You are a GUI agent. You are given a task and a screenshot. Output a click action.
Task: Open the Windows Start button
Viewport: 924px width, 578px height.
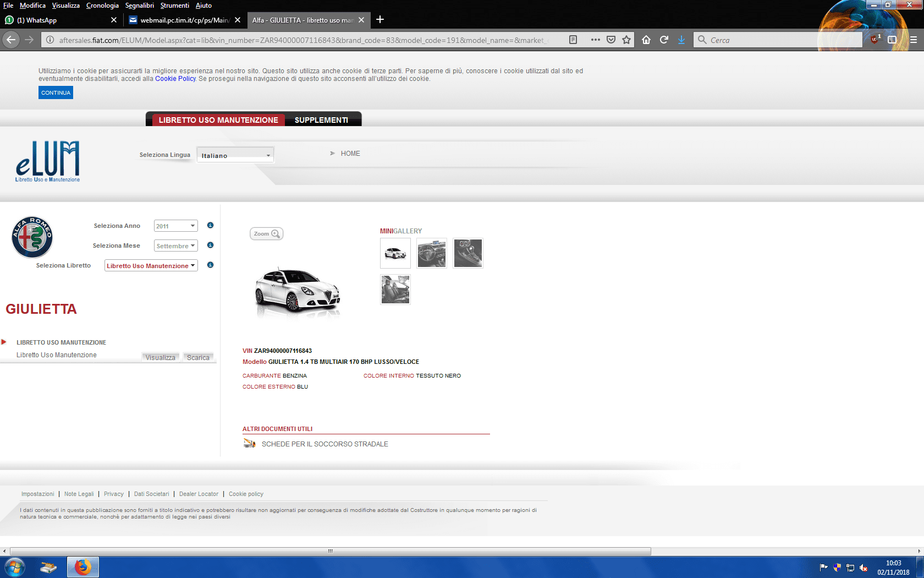click(x=14, y=567)
